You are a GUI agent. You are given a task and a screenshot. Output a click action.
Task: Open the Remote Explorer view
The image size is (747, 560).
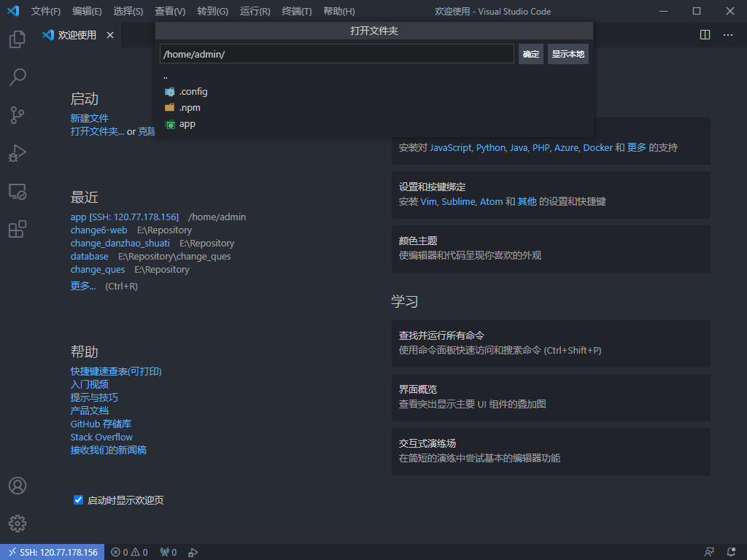pyautogui.click(x=18, y=192)
